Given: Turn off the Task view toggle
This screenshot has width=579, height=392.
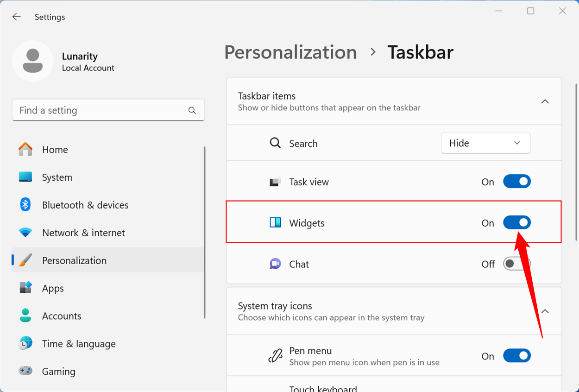Looking at the screenshot, I should 516,182.
